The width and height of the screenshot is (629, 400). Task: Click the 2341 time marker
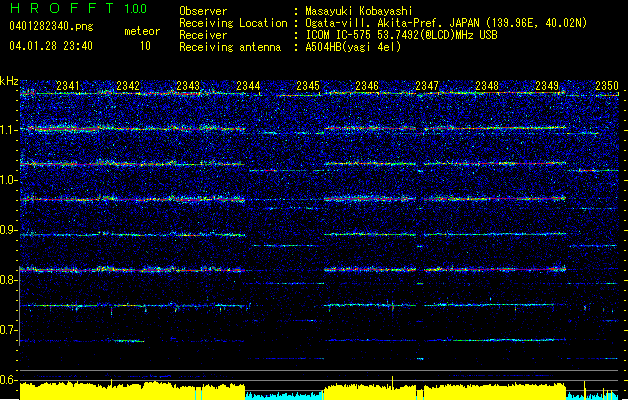pyautogui.click(x=68, y=86)
